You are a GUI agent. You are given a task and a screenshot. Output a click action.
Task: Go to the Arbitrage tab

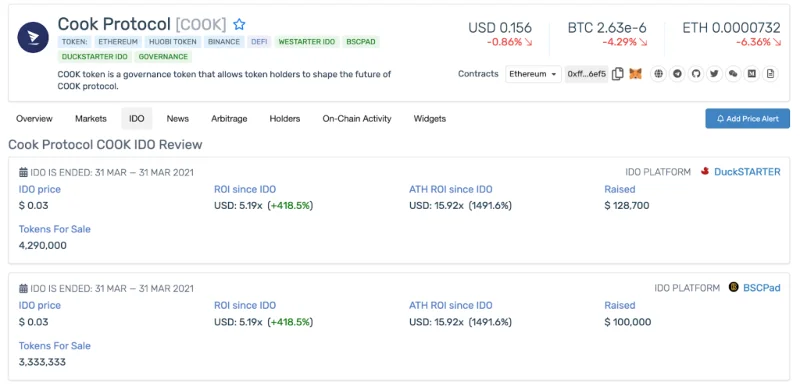pyautogui.click(x=229, y=118)
